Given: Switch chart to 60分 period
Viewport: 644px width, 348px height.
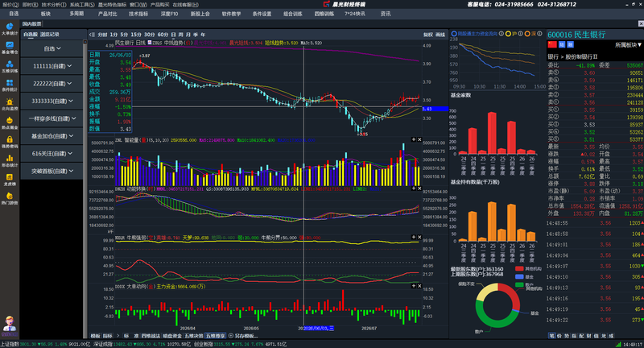Looking at the screenshot, I should [x=163, y=35].
